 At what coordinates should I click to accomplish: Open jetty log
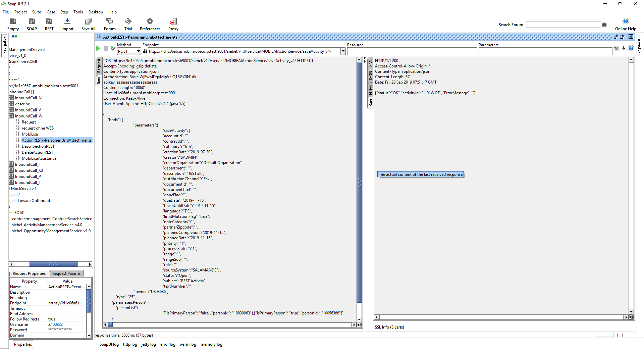pos(149,344)
